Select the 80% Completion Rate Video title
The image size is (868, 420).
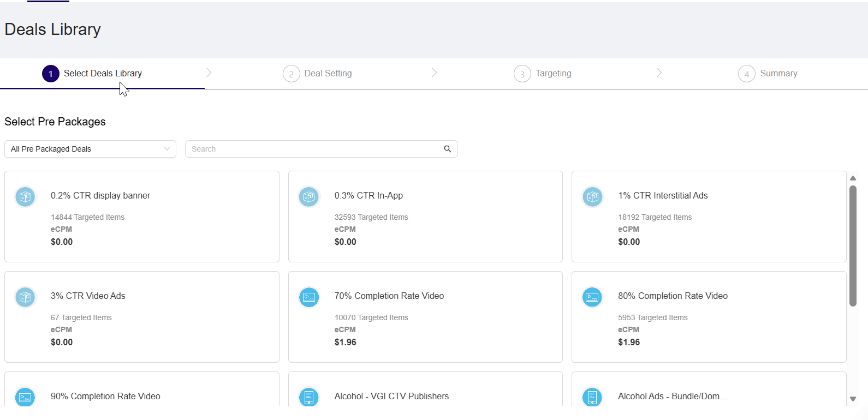tap(673, 296)
